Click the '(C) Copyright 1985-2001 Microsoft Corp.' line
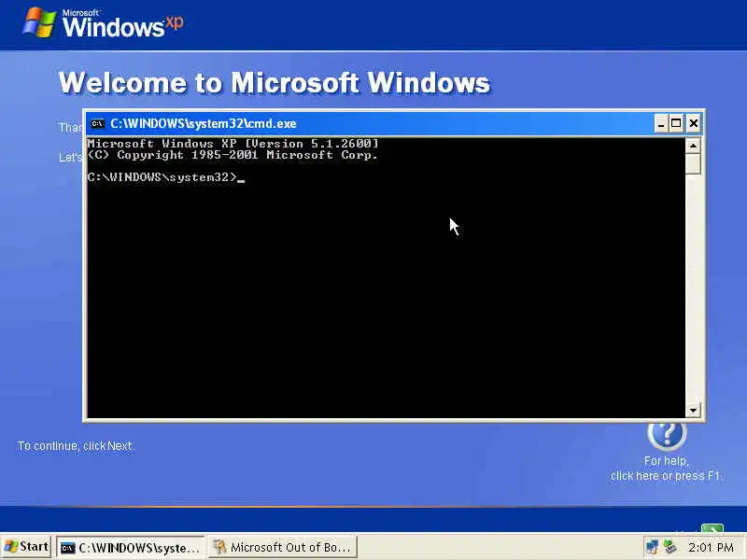 pyautogui.click(x=233, y=155)
